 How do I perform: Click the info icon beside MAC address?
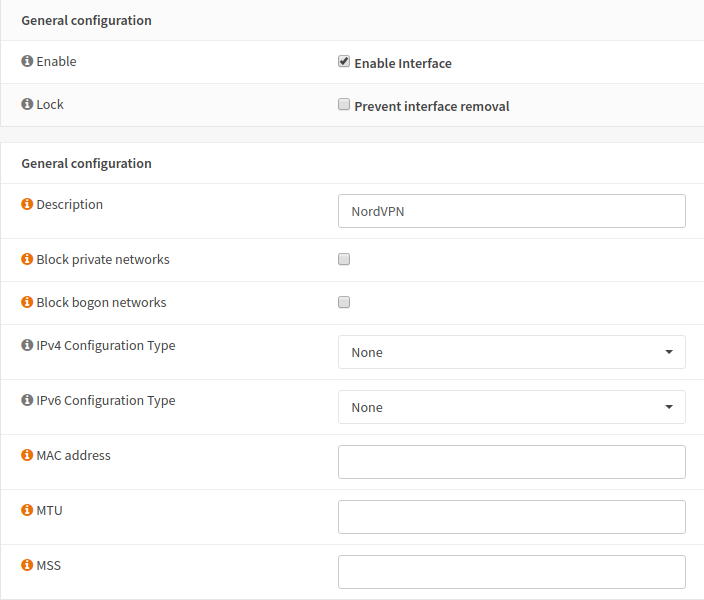coord(27,456)
